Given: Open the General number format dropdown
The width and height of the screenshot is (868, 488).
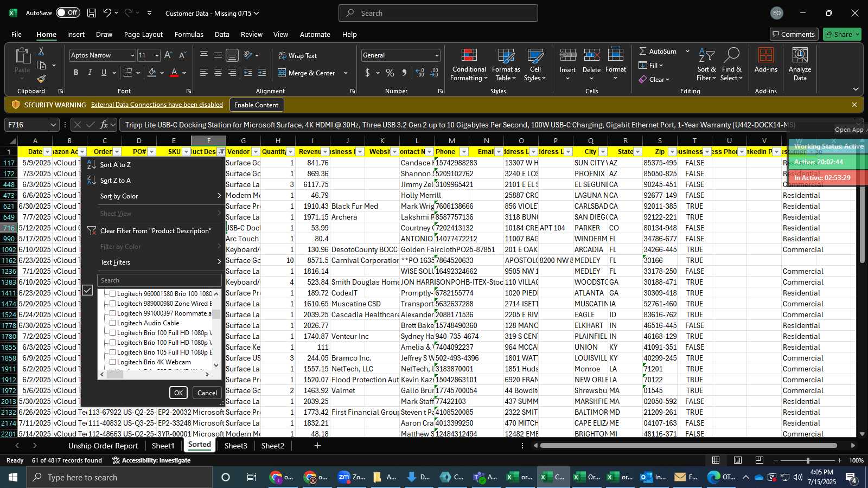Looking at the screenshot, I should [436, 55].
